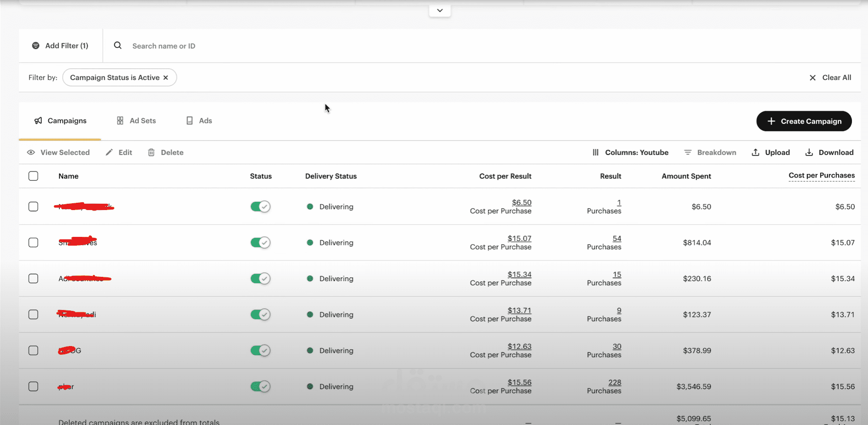Sort by the Name column header
The image size is (868, 425).
(x=68, y=176)
